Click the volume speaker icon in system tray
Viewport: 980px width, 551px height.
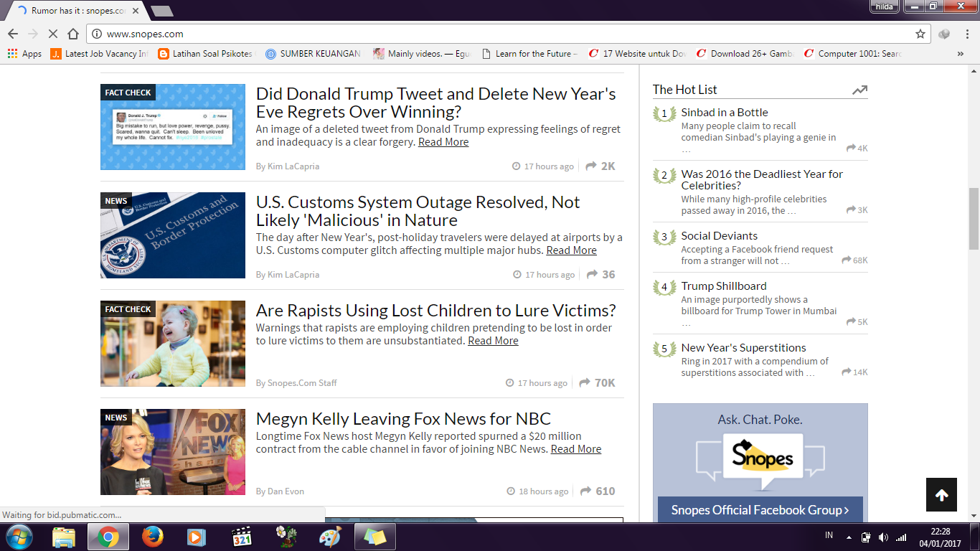(883, 537)
